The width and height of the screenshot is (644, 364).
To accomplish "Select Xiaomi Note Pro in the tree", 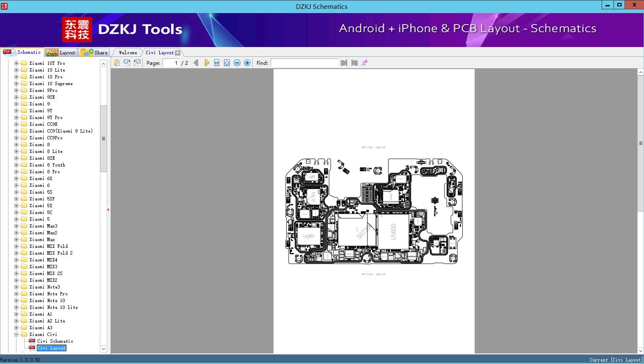I will tap(48, 294).
